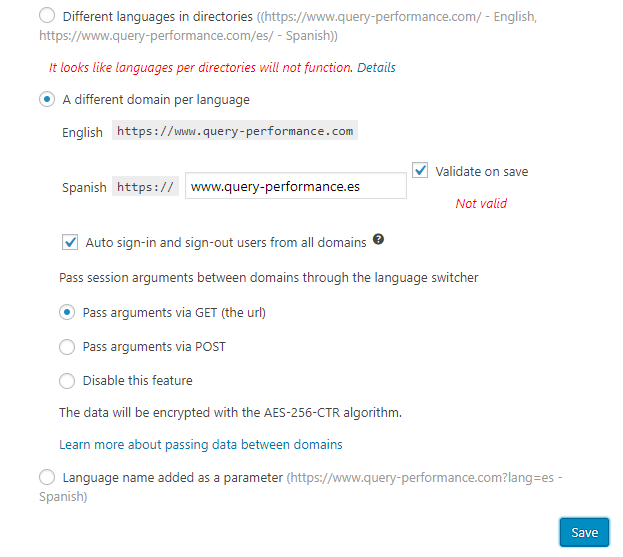623x557 pixels.
Task: Click the Auto sign-in label text
Action: coord(226,242)
